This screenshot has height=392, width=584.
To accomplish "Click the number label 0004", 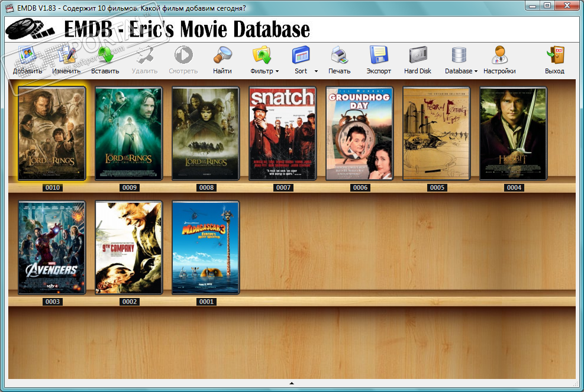I will 514,187.
